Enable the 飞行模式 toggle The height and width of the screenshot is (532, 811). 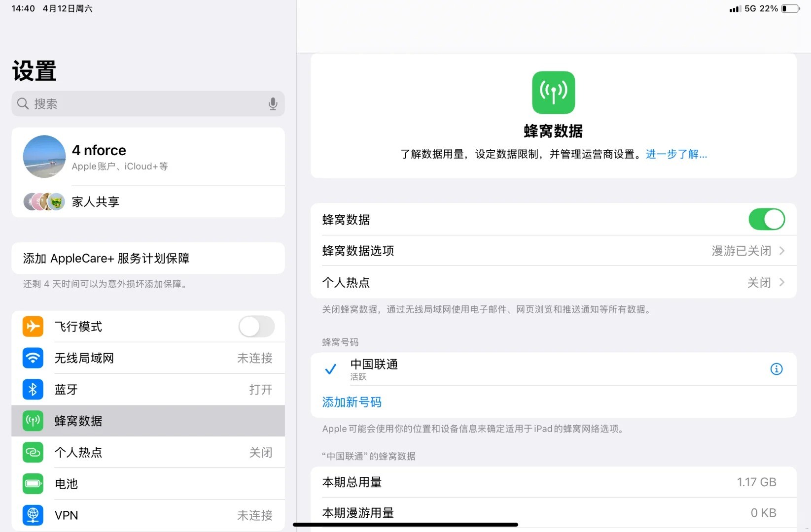(x=256, y=326)
